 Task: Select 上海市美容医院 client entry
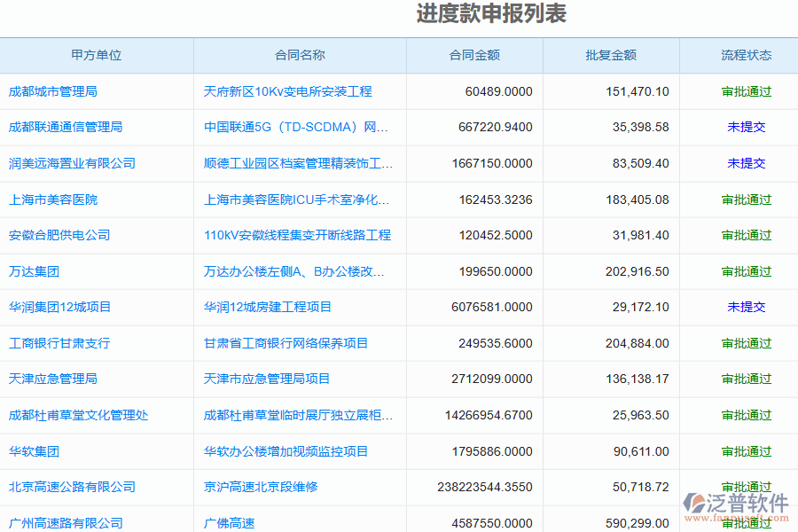(55, 199)
